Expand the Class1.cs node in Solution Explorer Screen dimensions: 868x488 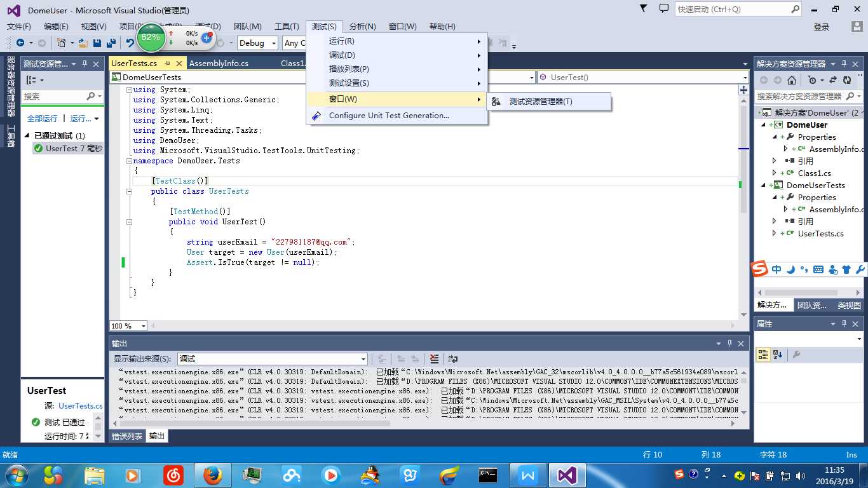coord(774,173)
